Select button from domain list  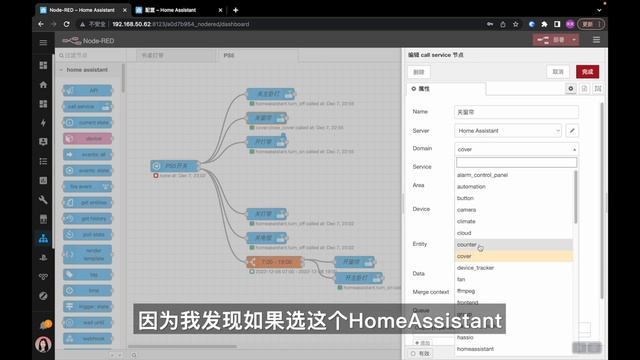pyautogui.click(x=514, y=198)
